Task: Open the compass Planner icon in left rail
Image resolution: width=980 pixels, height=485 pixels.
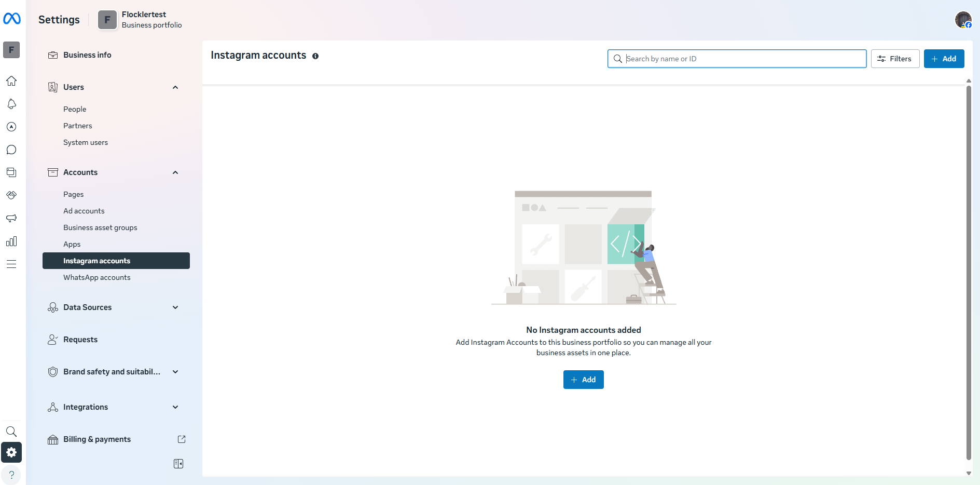Action: click(11, 127)
